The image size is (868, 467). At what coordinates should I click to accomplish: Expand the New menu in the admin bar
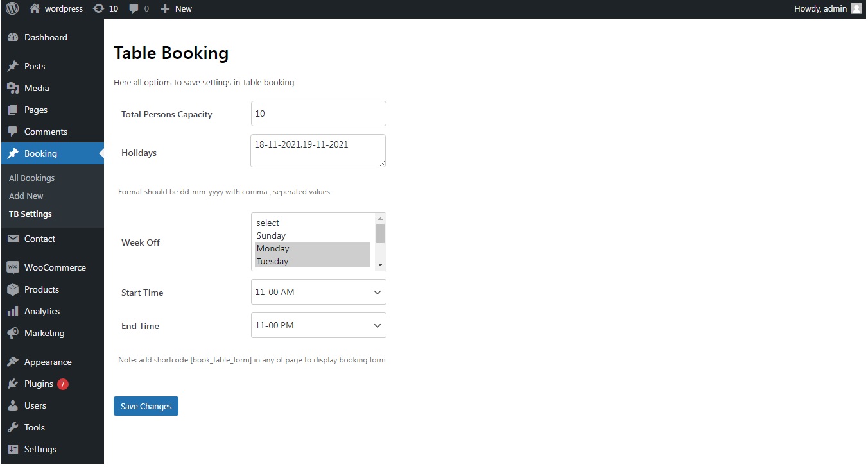176,8
